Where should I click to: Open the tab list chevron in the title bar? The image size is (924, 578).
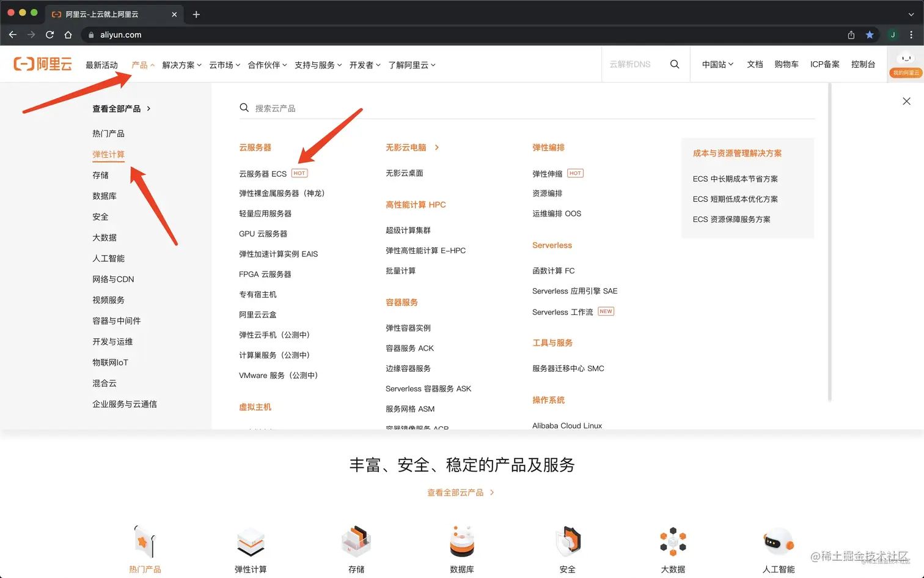911,14
